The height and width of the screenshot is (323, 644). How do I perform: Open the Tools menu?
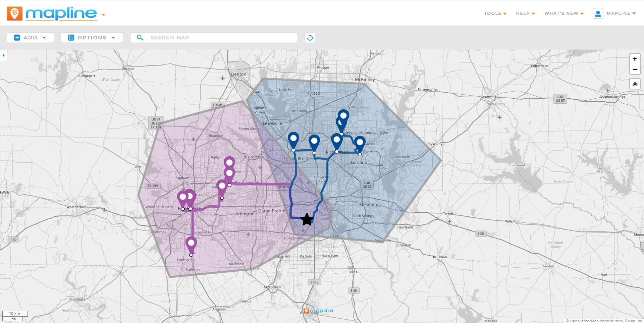pyautogui.click(x=495, y=13)
